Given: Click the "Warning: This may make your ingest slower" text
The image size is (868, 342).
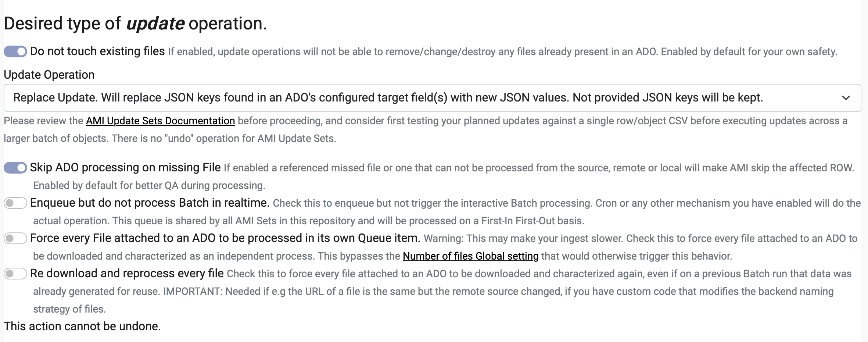Looking at the screenshot, I should [x=523, y=239].
